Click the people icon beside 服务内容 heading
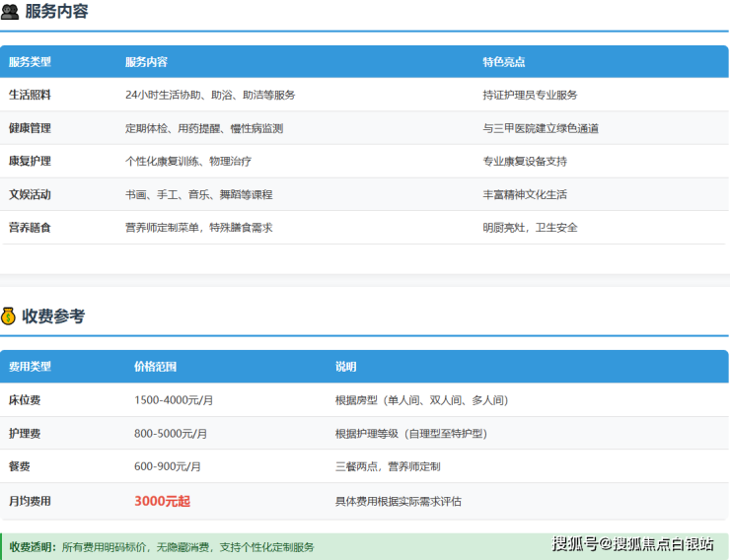This screenshot has width=730, height=560. point(11,12)
